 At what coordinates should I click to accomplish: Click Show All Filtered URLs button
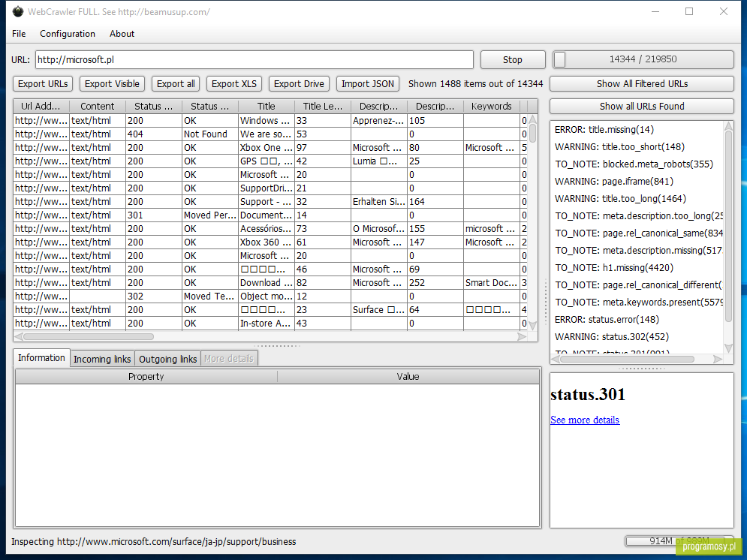click(x=642, y=84)
